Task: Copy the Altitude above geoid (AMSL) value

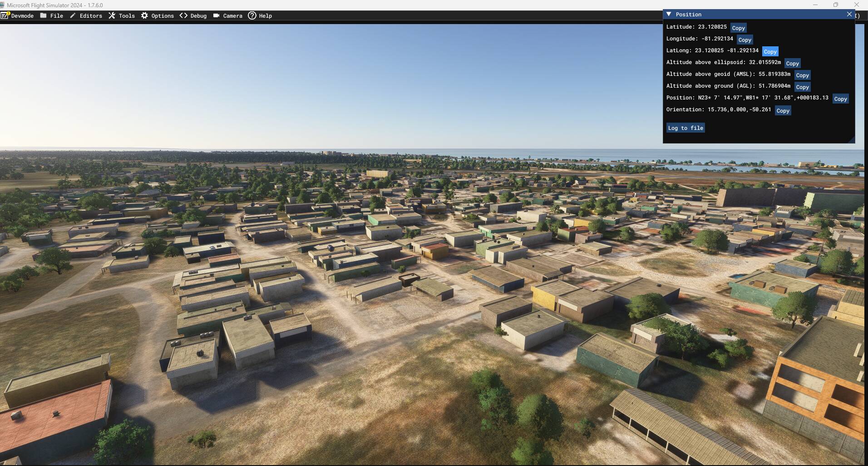Action: point(803,75)
